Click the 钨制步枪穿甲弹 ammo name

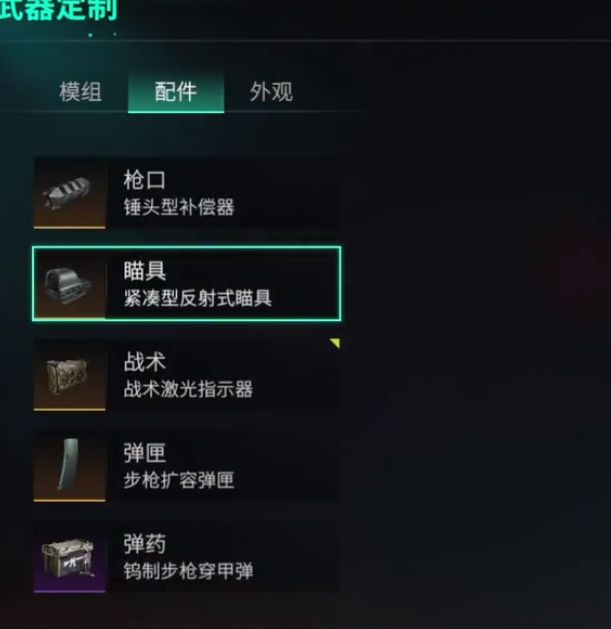coord(188,572)
